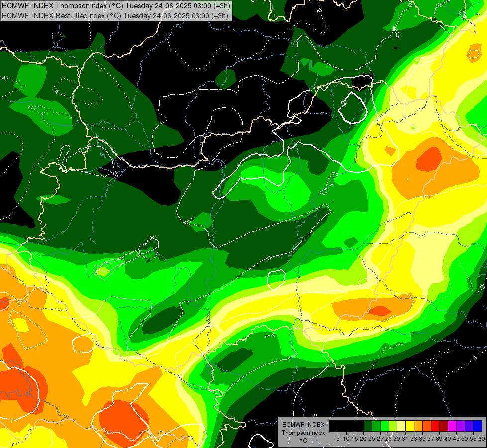Click the legend tick label '30'
This screenshot has height=448, width=487.
point(397,439)
